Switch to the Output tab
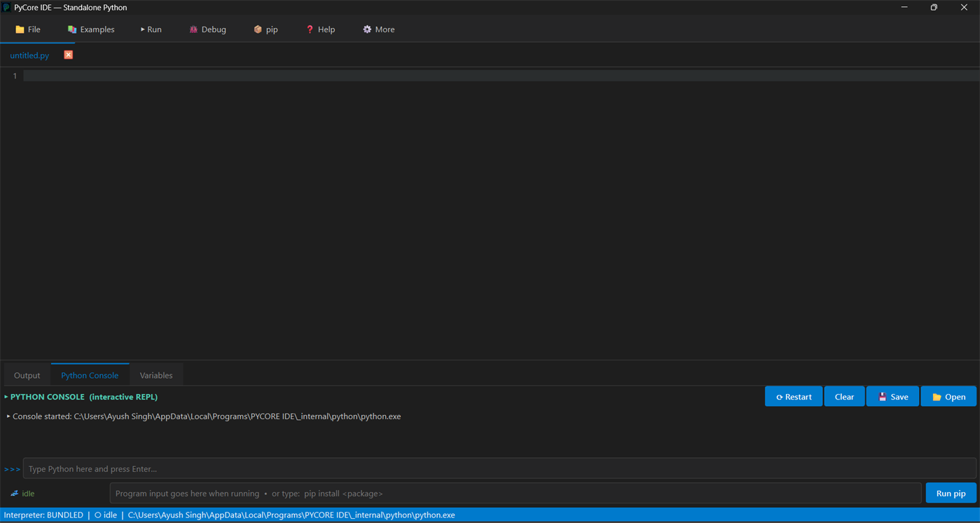This screenshot has width=980, height=523. click(x=27, y=375)
